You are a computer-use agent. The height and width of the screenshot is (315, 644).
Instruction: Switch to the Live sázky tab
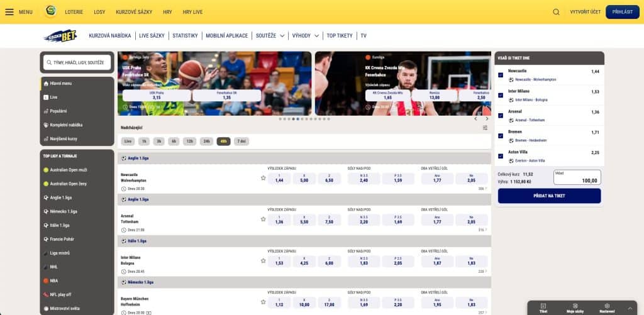[152, 36]
